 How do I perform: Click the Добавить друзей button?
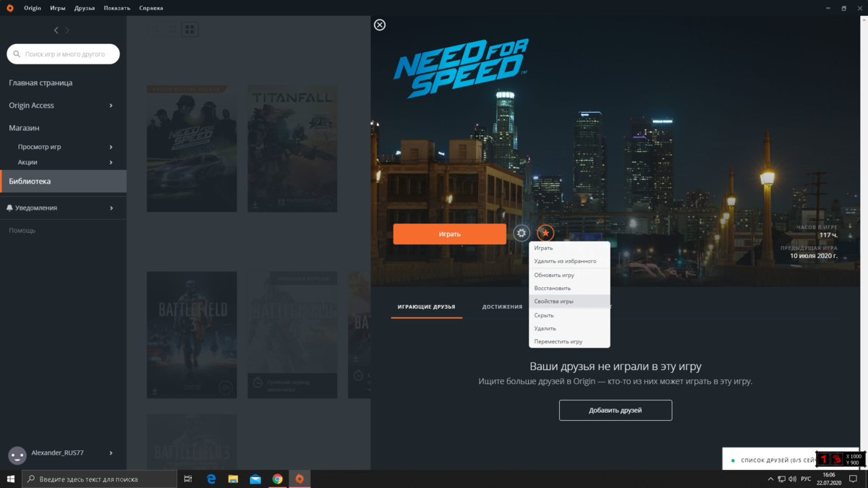click(616, 410)
